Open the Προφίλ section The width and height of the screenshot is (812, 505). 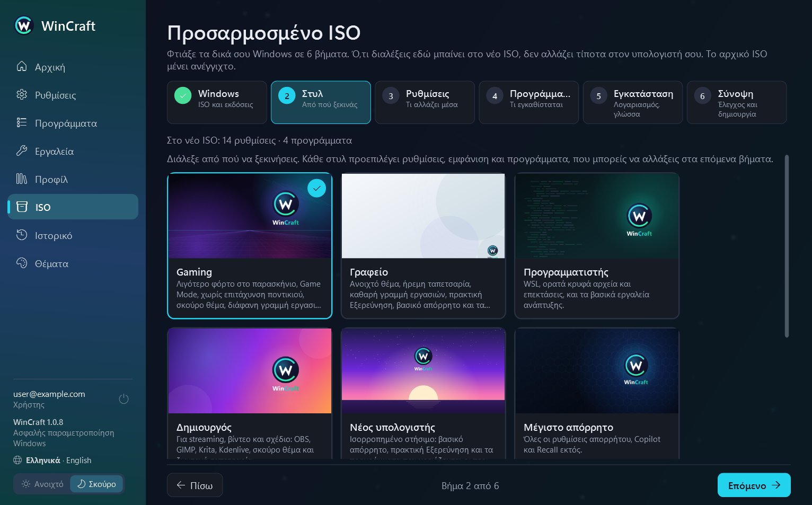73,179
